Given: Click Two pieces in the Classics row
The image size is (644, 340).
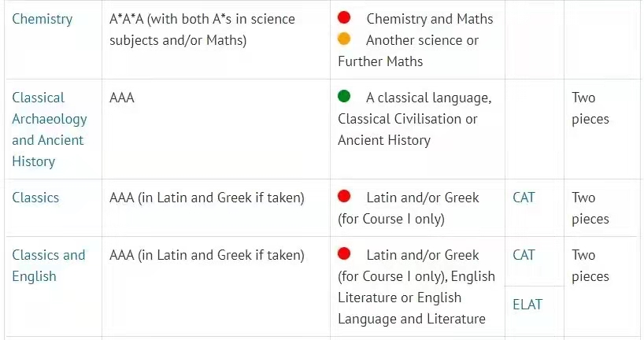Looking at the screenshot, I should pos(590,209).
